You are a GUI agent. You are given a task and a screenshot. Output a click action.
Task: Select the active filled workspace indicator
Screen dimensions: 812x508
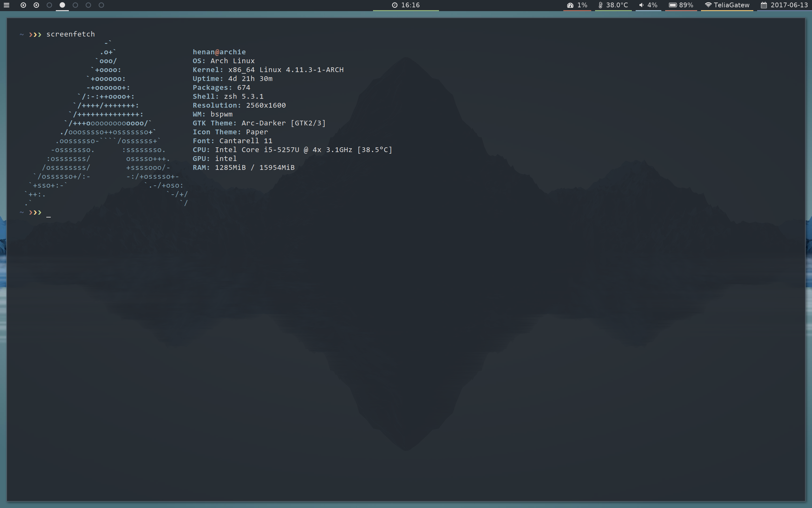pos(62,5)
